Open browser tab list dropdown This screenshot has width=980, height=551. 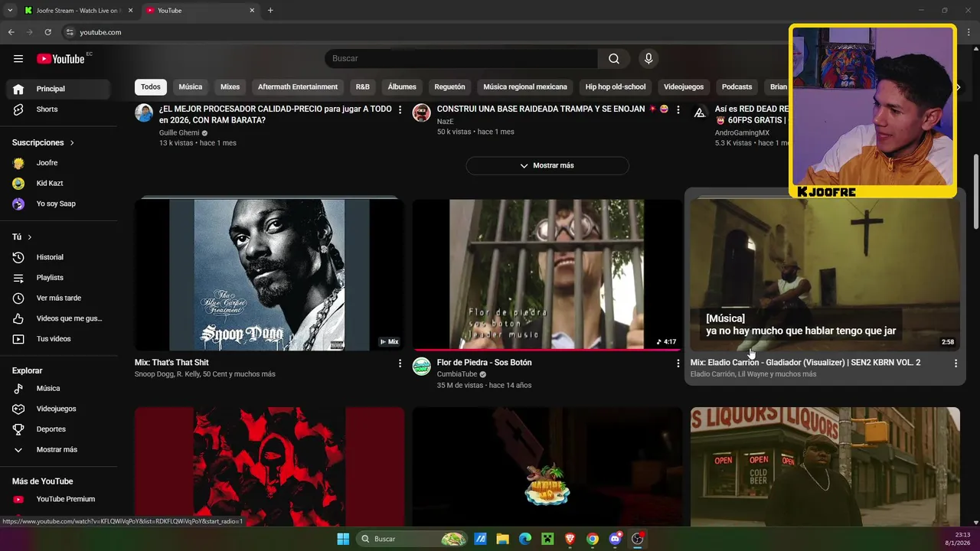[10, 11]
